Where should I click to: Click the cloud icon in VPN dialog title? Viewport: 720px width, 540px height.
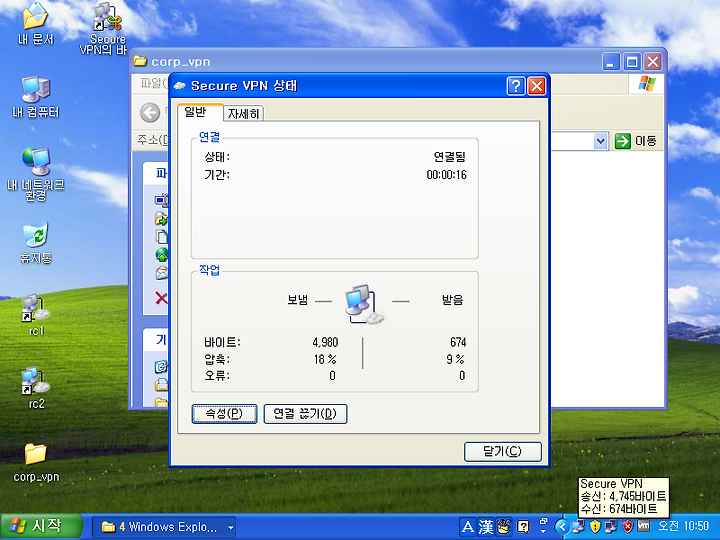point(180,86)
